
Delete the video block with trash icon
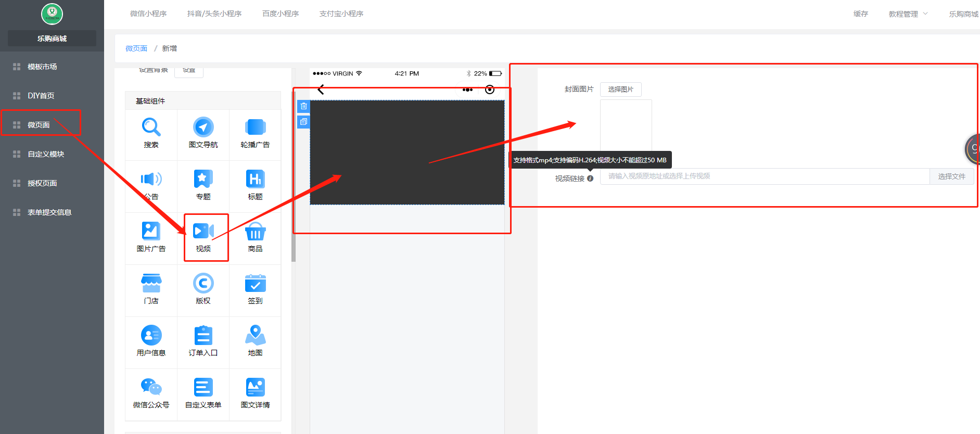303,106
